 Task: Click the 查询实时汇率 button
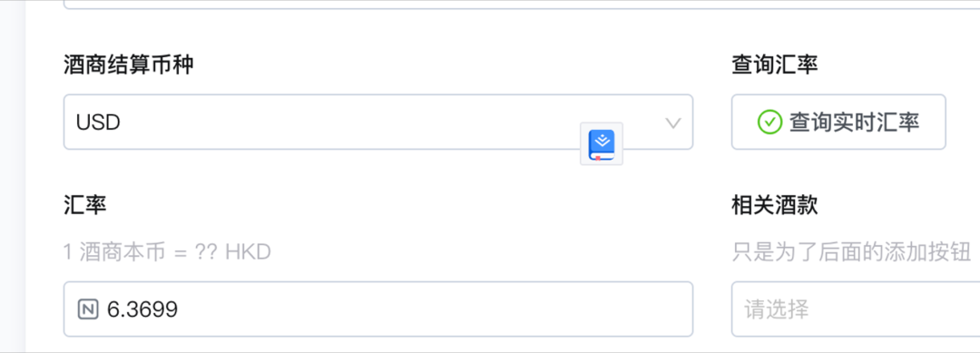(838, 122)
